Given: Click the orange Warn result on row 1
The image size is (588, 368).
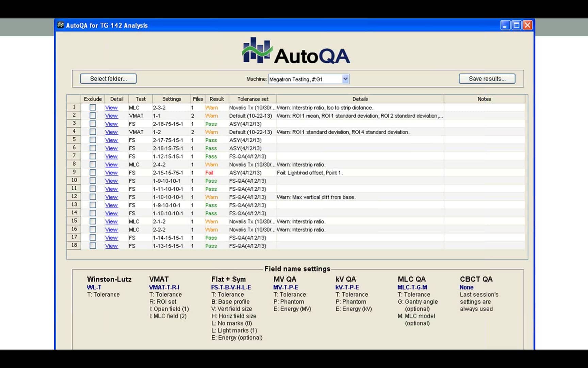Looking at the screenshot, I should pyautogui.click(x=211, y=107).
